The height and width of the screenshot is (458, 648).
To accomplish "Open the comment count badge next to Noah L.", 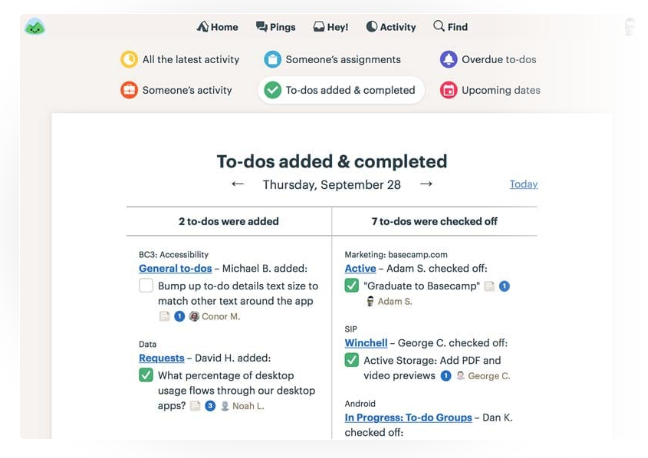I will point(210,406).
